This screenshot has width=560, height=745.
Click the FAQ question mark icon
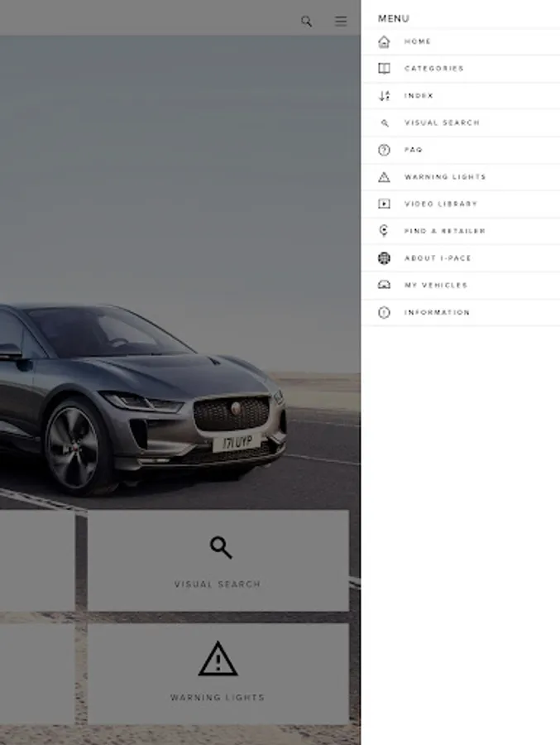(384, 150)
